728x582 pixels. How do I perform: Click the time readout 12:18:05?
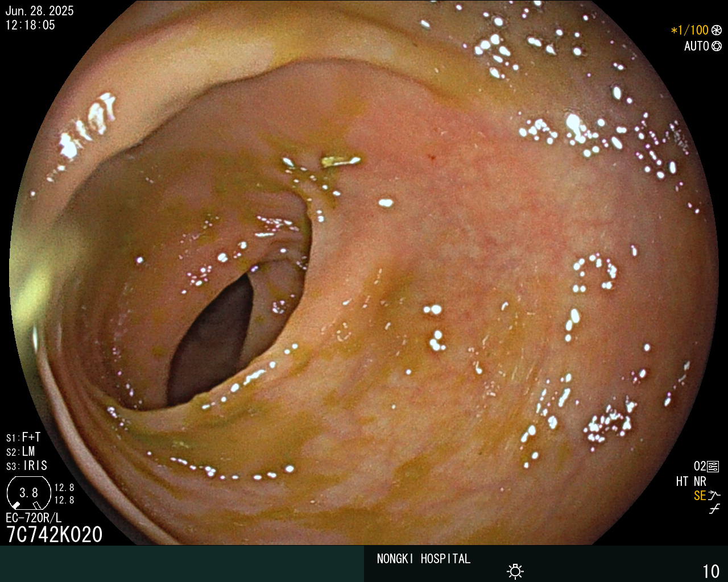click(30, 25)
